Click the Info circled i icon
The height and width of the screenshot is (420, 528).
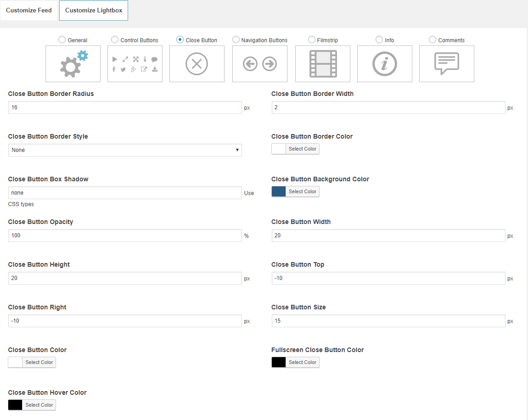tap(385, 64)
